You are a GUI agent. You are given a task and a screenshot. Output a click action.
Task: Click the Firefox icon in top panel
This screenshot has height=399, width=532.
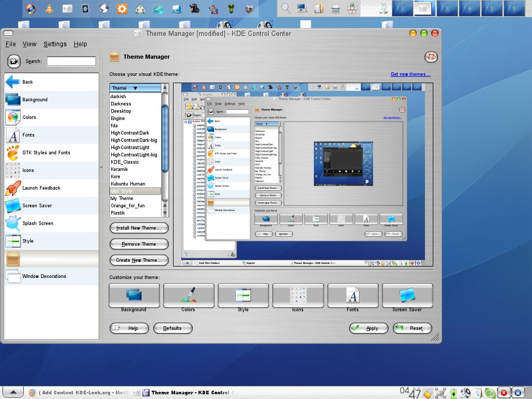[31, 8]
